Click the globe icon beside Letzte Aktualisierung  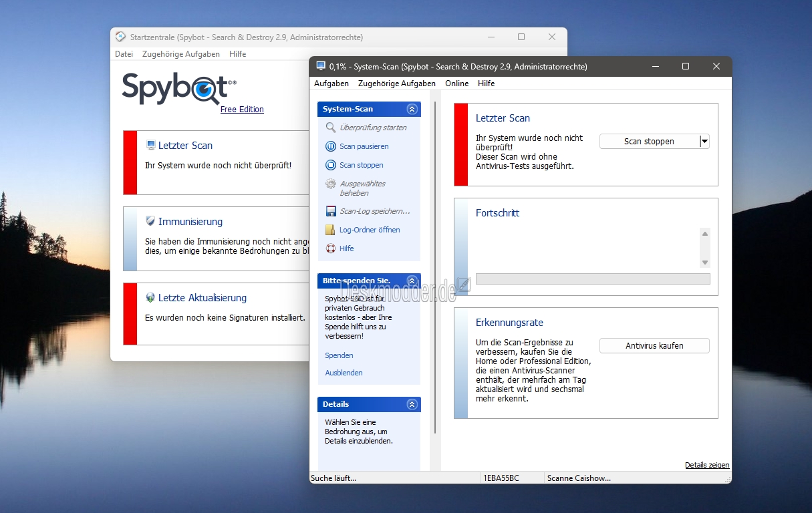point(150,297)
